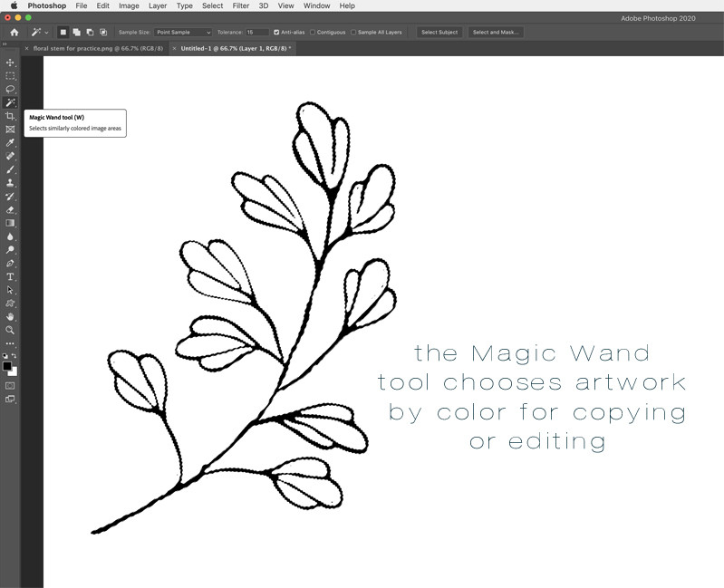Open the Filter menu
Image resolution: width=724 pixels, height=588 pixels.
click(x=240, y=5)
